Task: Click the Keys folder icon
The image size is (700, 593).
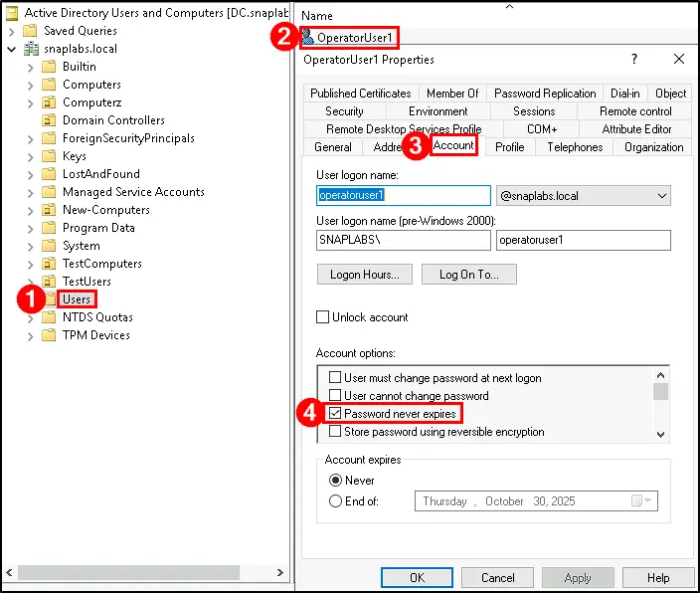Action: tap(49, 156)
